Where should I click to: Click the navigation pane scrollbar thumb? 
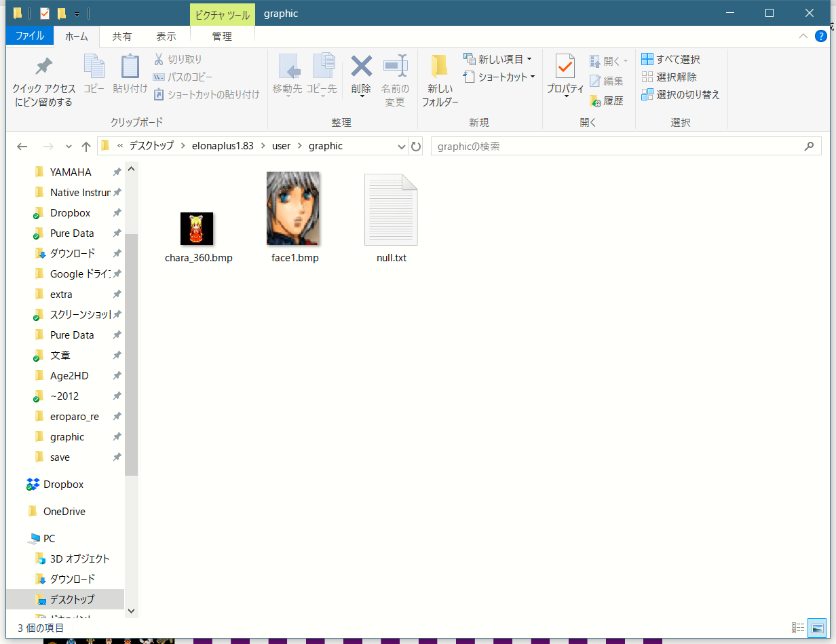coord(131,354)
